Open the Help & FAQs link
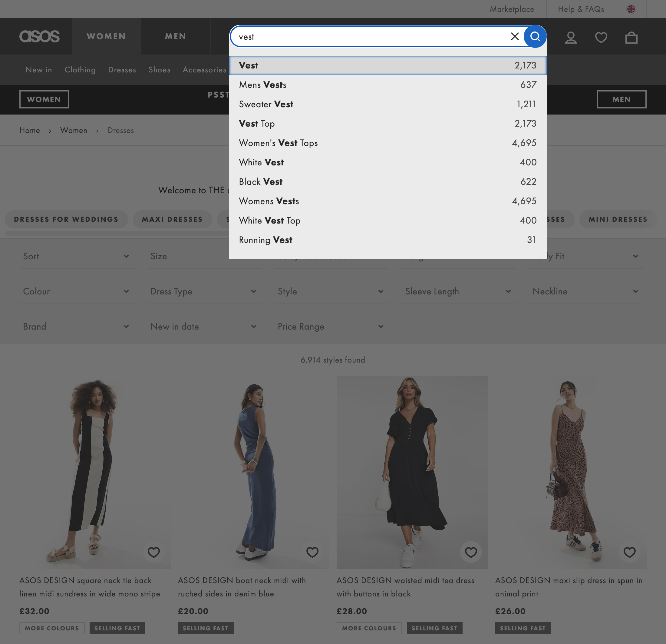Screen dimensions: 666x644 coord(581,9)
